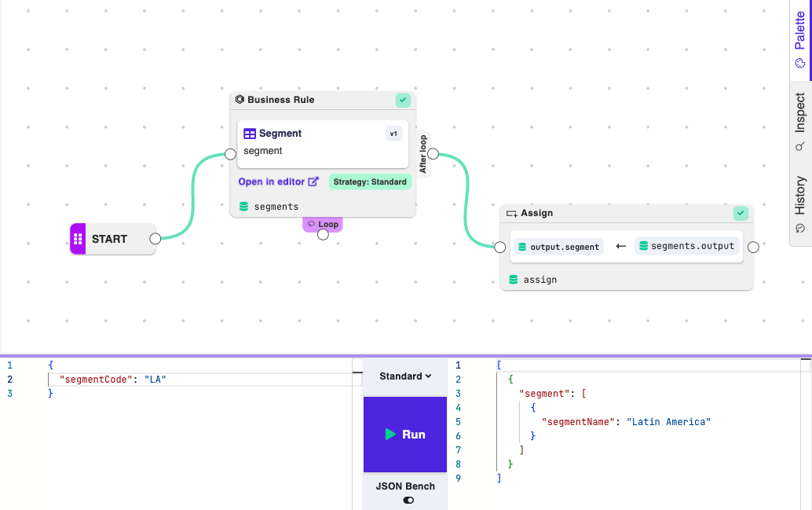This screenshot has height=510, width=812.
Task: Click the purple Loop connector tag
Action: click(x=323, y=224)
